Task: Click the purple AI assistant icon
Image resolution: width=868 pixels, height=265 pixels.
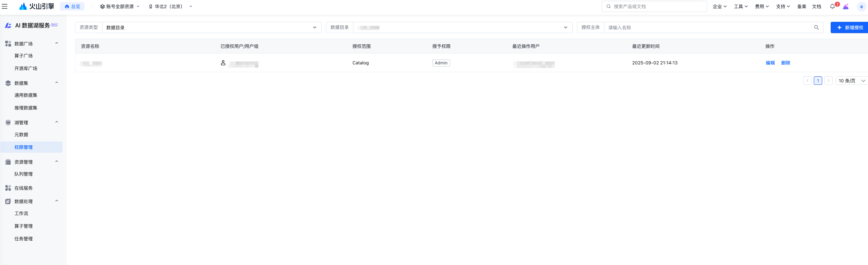Action: point(846,6)
